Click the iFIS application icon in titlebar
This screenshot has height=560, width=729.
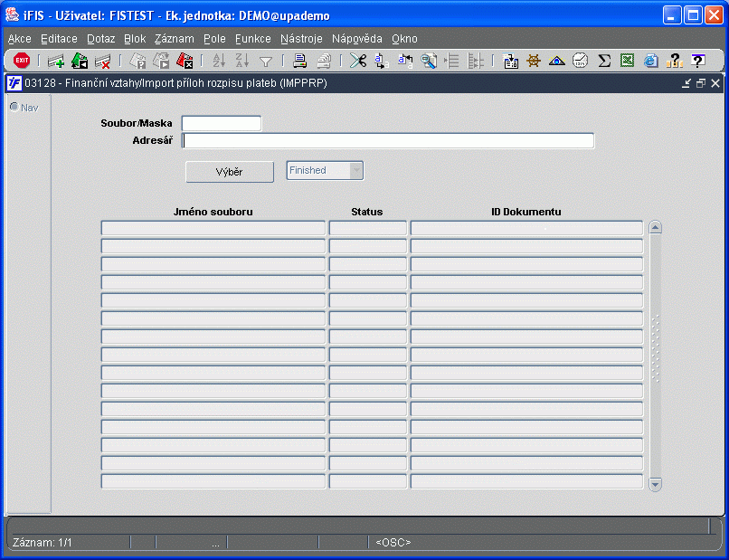12,14
